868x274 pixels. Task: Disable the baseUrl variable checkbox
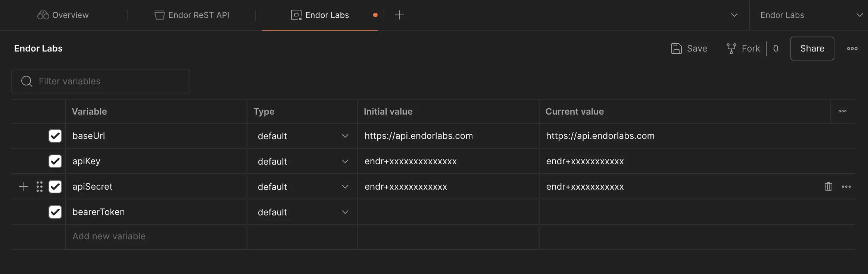pyautogui.click(x=55, y=136)
